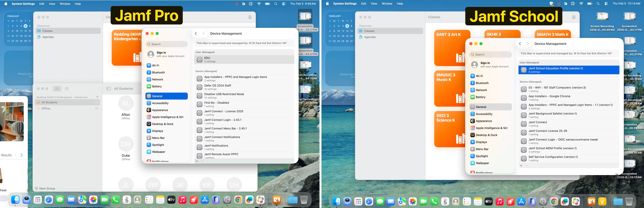Click the Offline cloud group in Classroom sidebar
This screenshot has height=208, width=644.
pos(46,108)
